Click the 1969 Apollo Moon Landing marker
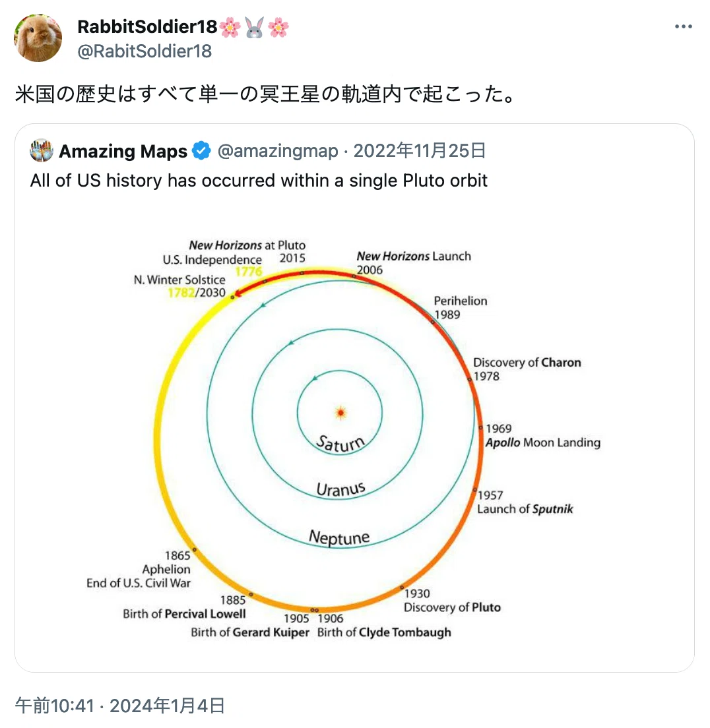Image resolution: width=710 pixels, height=728 pixels. click(480, 427)
